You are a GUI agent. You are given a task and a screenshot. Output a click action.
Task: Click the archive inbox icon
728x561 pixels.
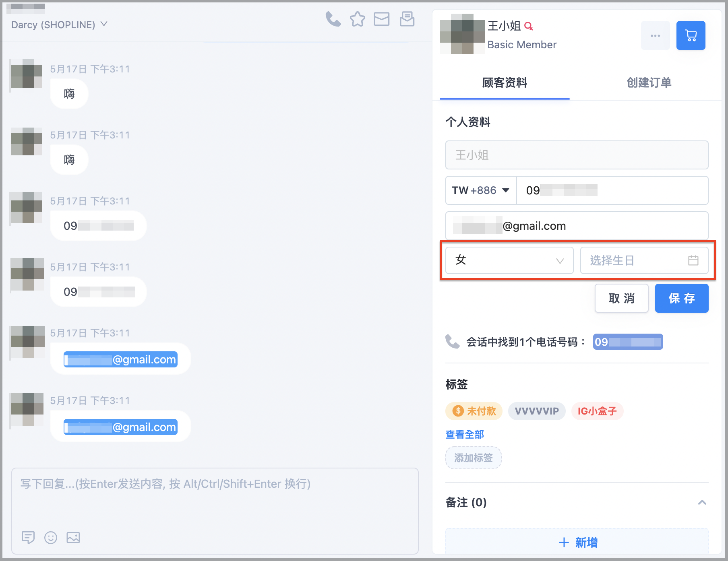coord(407,19)
